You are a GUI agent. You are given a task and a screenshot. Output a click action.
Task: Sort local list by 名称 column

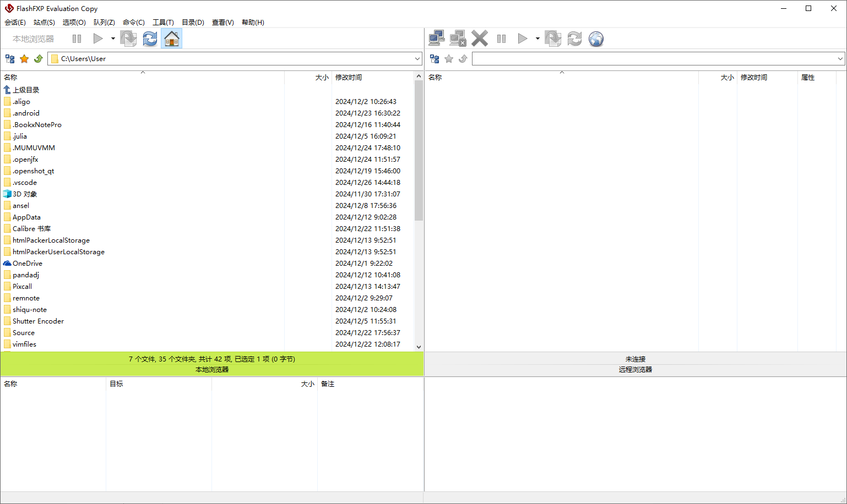[x=143, y=78]
